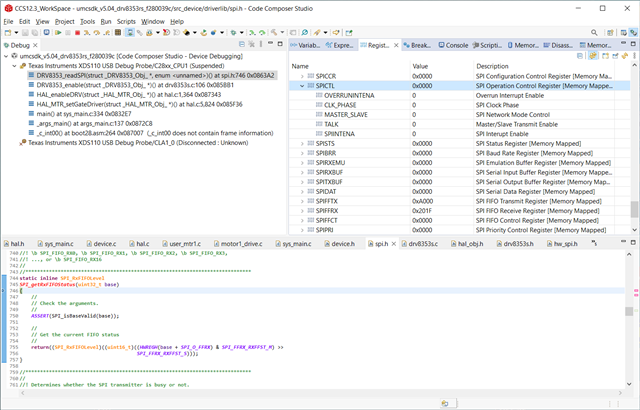Expand the SPIPRI register row
The image size is (640, 410).
point(302,230)
